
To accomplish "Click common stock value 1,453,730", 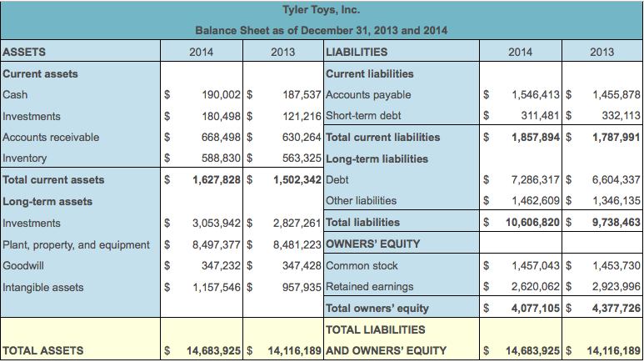I will tap(616, 266).
